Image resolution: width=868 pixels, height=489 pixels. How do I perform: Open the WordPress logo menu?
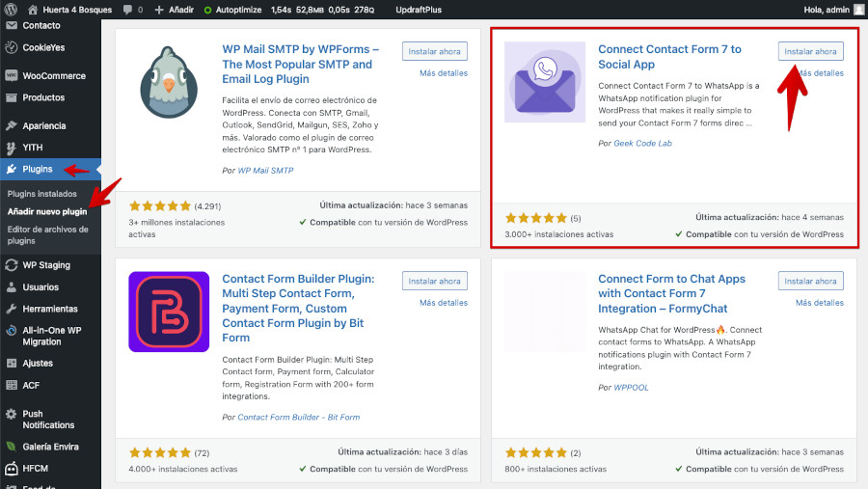click(x=11, y=10)
